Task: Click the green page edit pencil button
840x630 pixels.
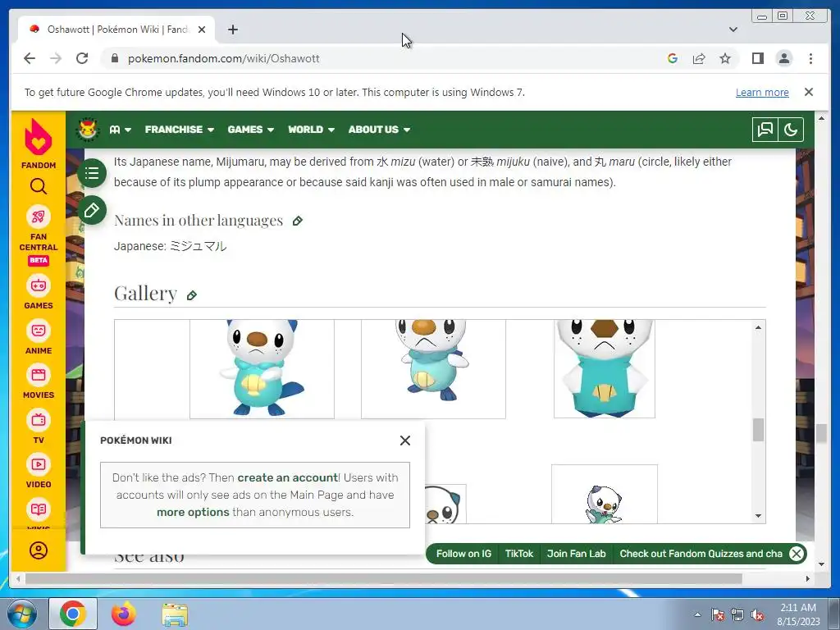Action: coord(92,210)
